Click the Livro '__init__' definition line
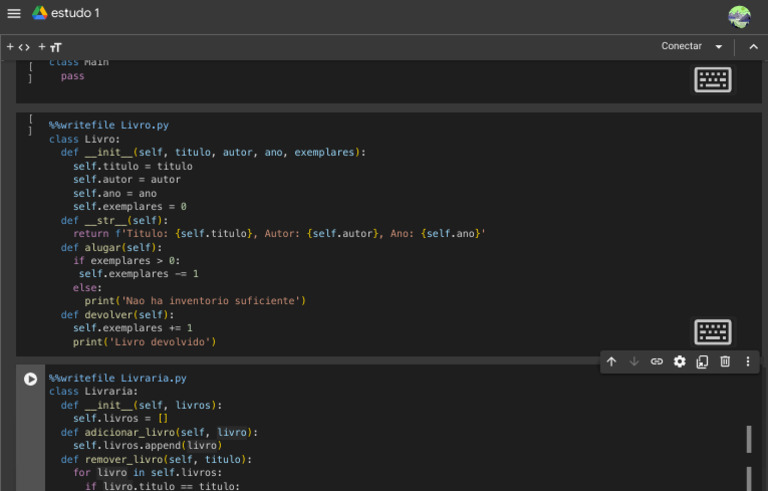The height and width of the screenshot is (491, 768). pos(213,152)
